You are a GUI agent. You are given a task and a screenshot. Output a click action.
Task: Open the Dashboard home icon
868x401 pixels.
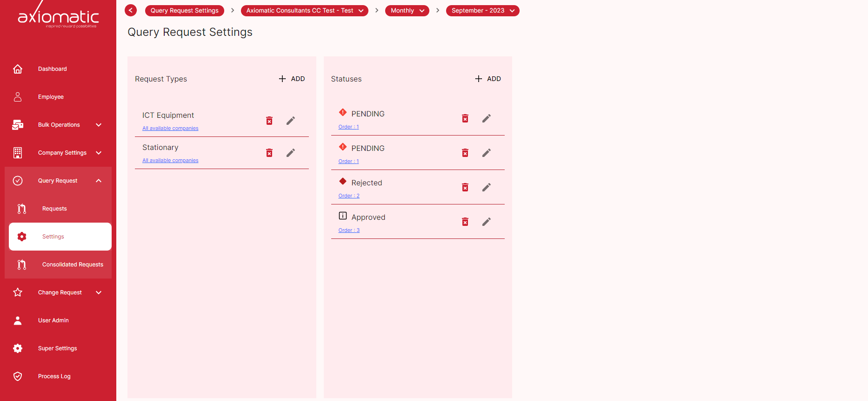18,69
